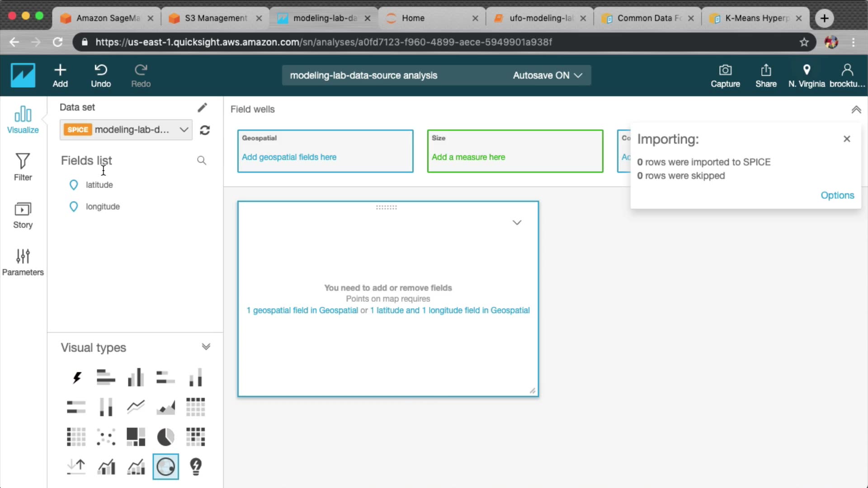This screenshot has width=868, height=488.
Task: Click the Geospatial field well
Action: pos(325,151)
